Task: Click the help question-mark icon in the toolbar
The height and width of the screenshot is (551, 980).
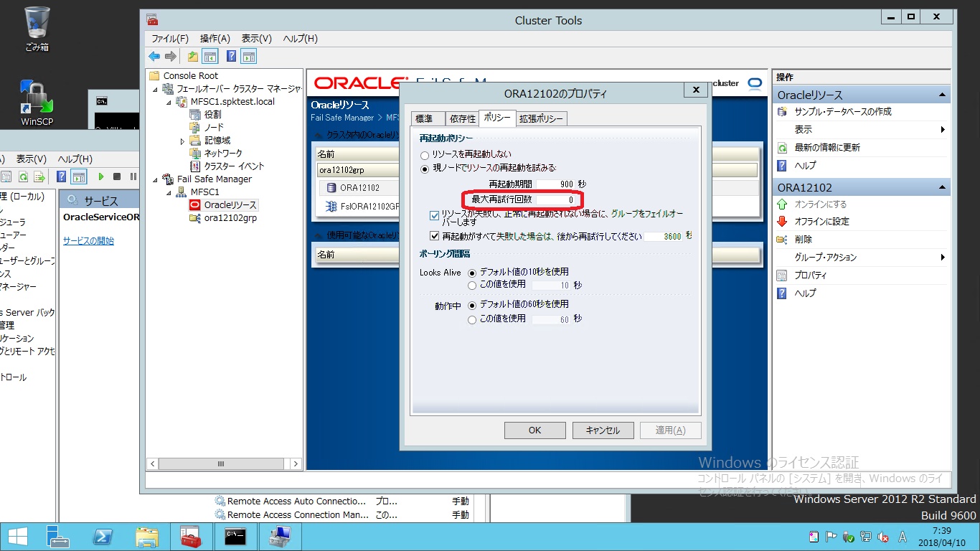Action: 230,56
